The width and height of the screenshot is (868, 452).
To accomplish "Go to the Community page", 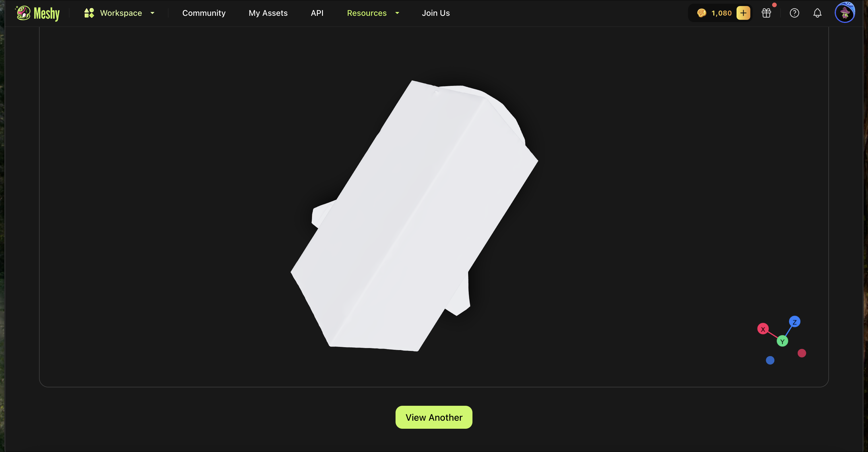I will coord(204,13).
